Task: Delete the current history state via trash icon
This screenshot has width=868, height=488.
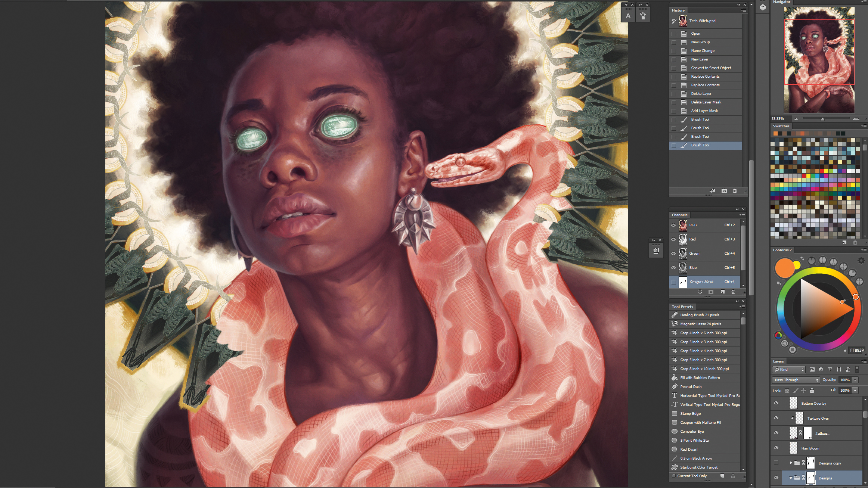Action: [735, 191]
